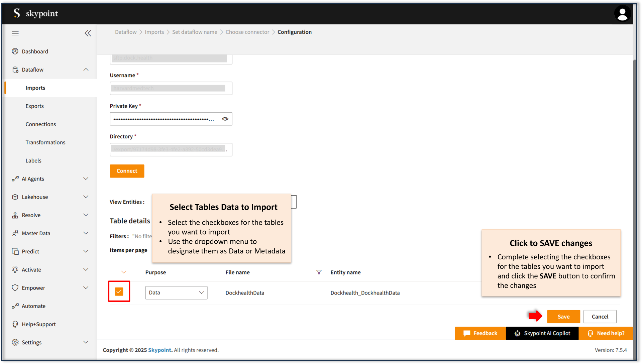Toggle the select-all header chevron
642x364 pixels.
coord(124,272)
